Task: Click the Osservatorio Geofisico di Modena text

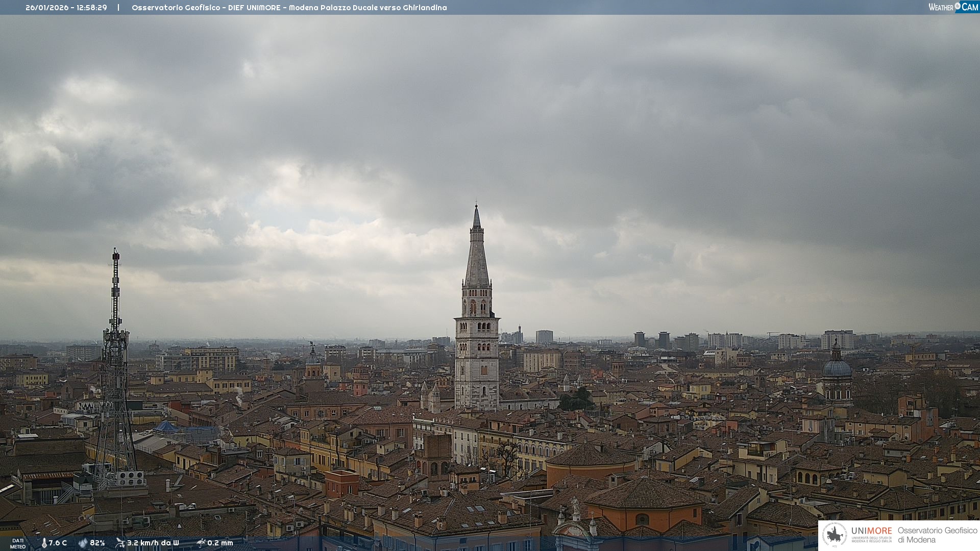Action: 937,535
